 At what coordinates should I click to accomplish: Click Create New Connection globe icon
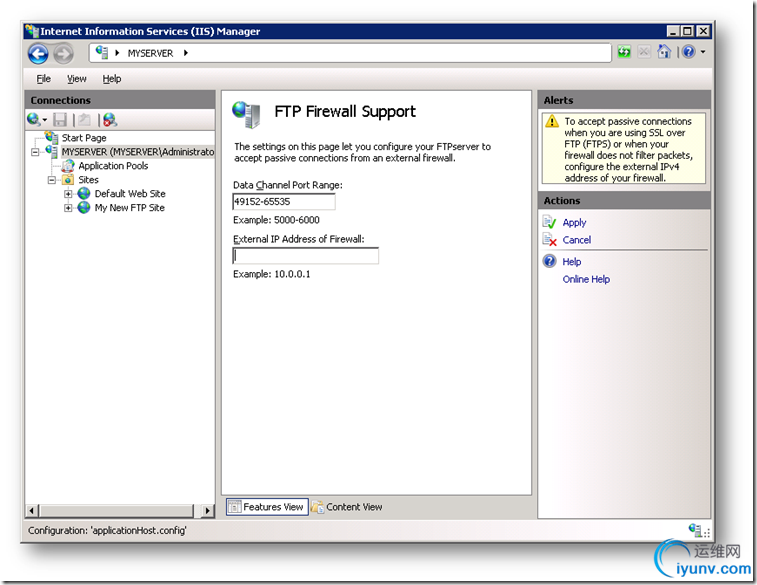coord(34,119)
